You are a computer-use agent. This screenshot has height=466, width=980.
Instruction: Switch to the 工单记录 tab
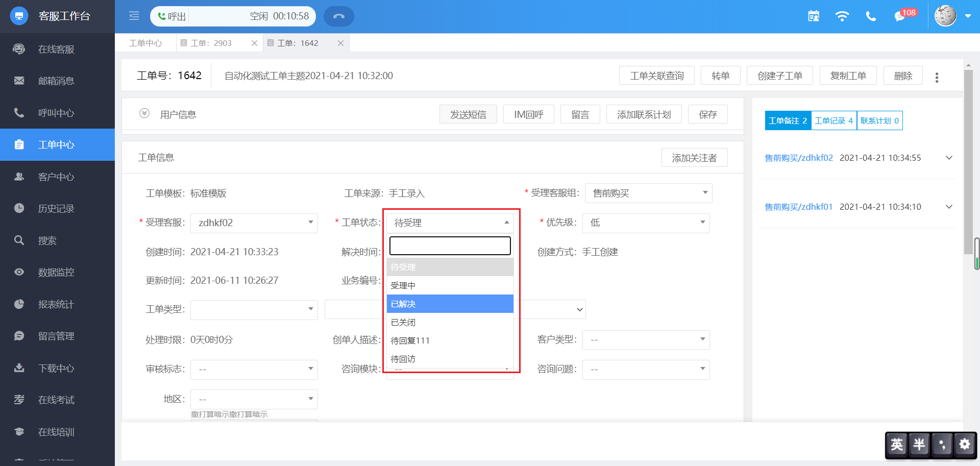tap(834, 121)
